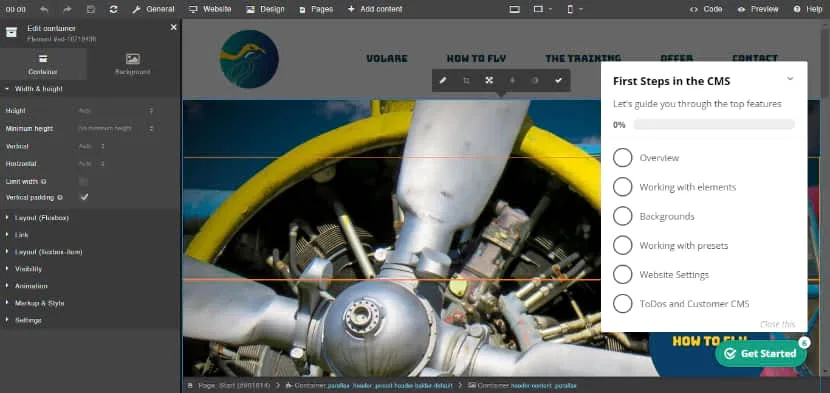Click the Close this link

point(778,324)
